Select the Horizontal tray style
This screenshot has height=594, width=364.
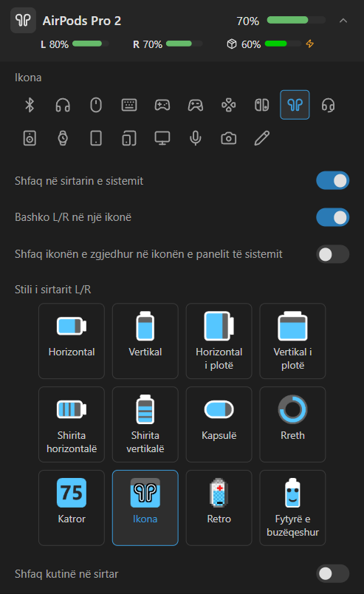click(72, 341)
